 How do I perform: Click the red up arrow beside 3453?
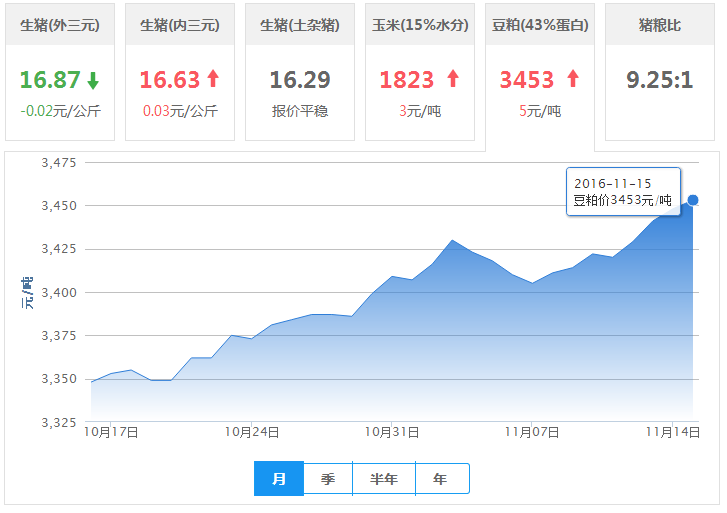(573, 78)
